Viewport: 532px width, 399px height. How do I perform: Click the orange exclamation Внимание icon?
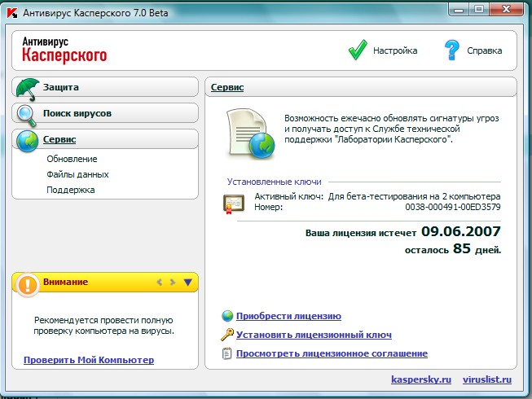(27, 285)
